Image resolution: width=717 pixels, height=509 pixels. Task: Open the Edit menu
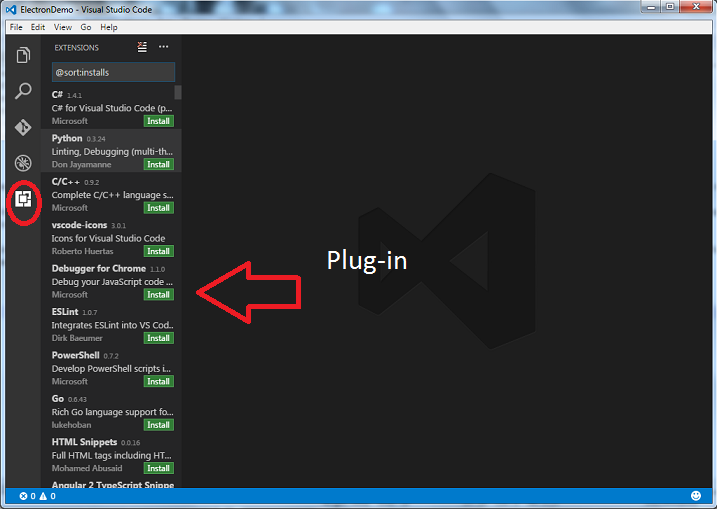[x=37, y=27]
